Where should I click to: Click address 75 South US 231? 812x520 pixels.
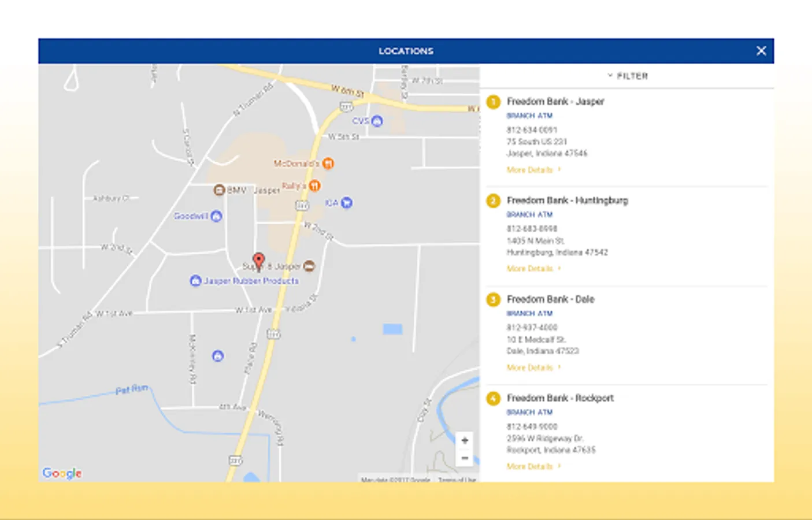[536, 142]
